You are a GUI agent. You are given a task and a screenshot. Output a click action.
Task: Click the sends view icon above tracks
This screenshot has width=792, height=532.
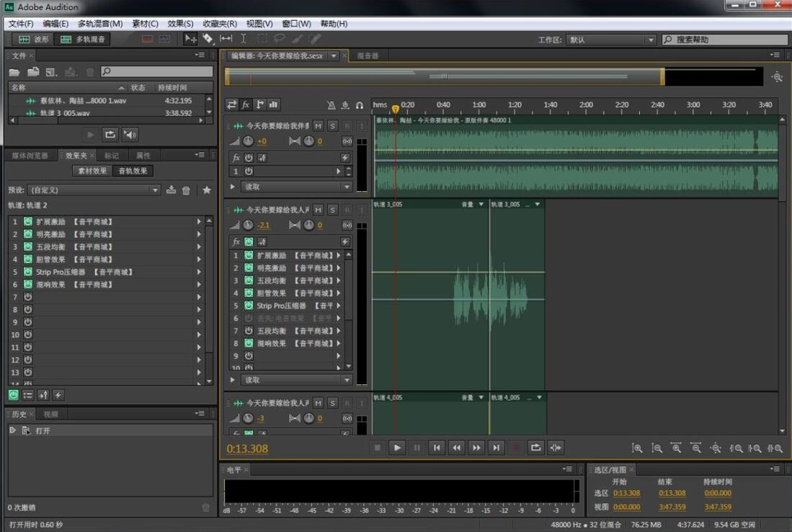[259, 105]
